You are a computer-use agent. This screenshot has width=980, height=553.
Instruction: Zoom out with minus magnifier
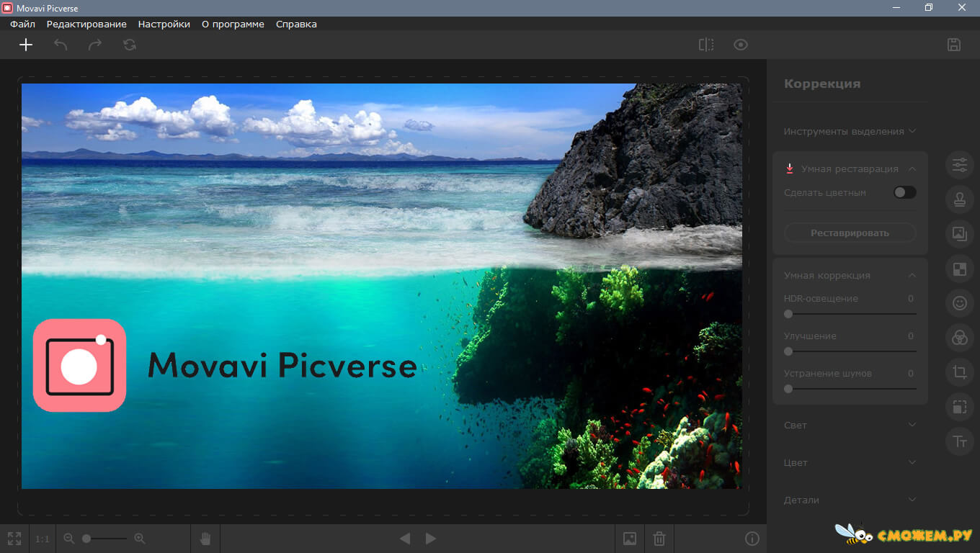click(x=69, y=539)
